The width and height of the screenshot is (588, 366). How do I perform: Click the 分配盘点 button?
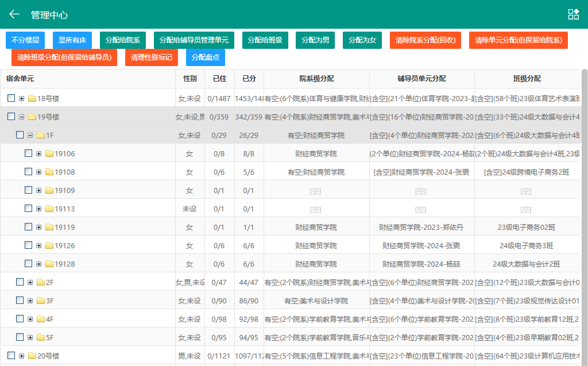(x=206, y=57)
